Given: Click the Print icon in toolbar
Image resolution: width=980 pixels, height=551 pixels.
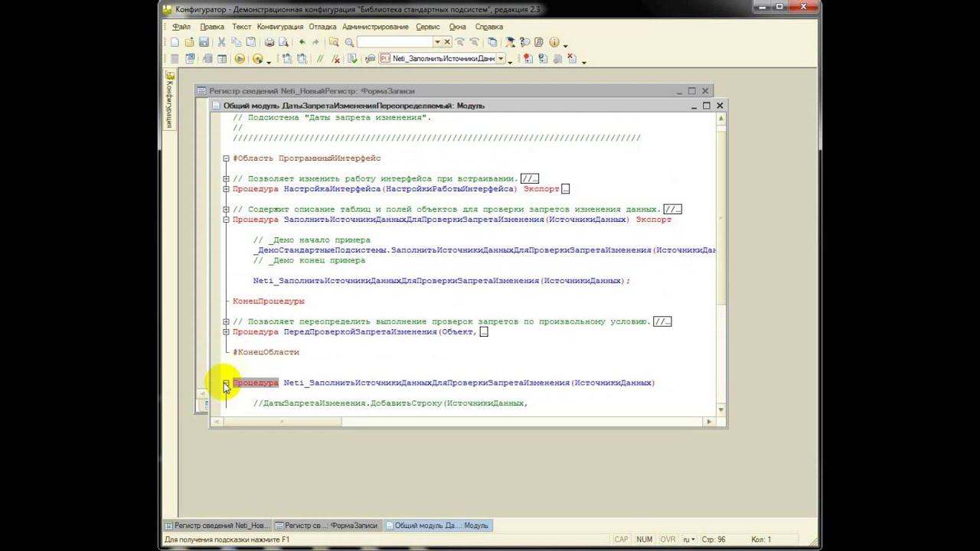Looking at the screenshot, I should coord(269,42).
